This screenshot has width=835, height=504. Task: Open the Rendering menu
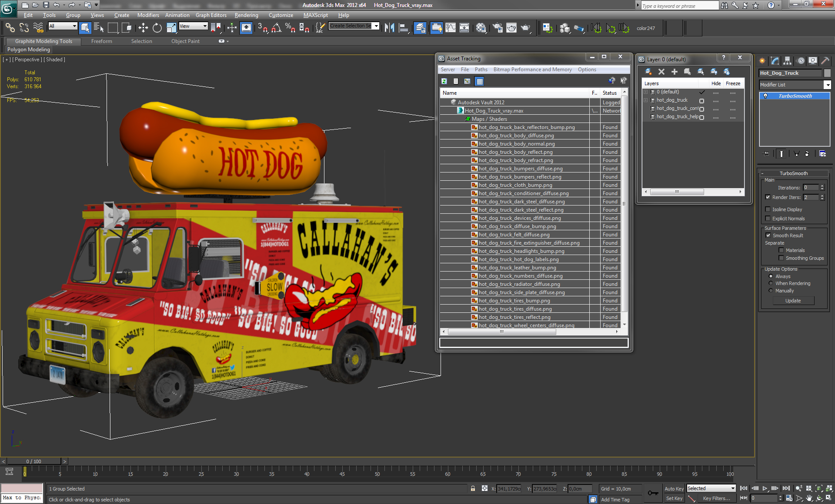point(246,15)
